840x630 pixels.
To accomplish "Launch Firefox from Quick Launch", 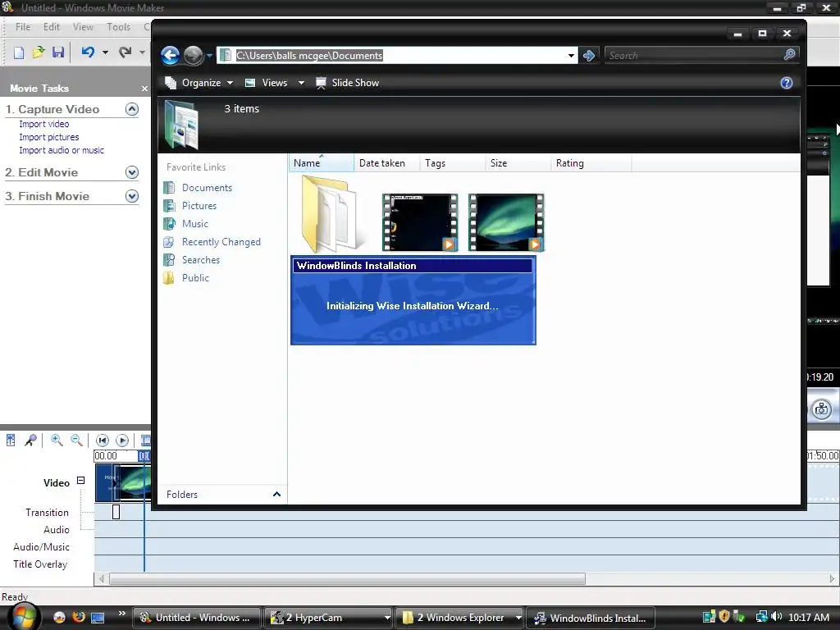I will coord(78,618).
